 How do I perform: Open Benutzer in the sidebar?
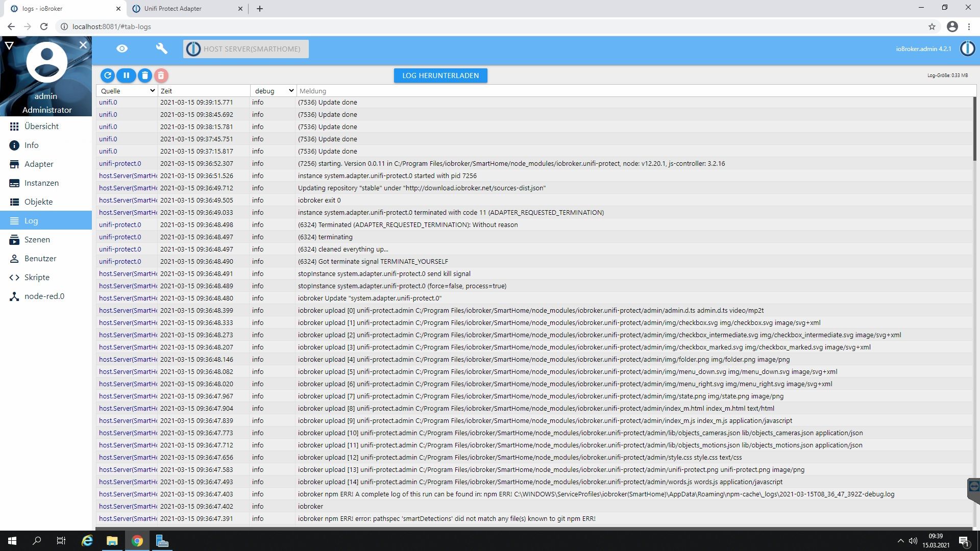point(46,258)
